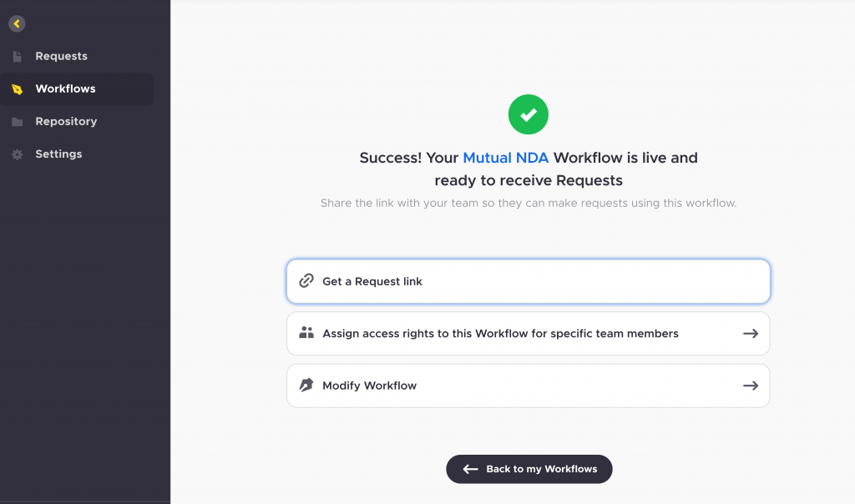Click arrow on Assign access rights row

(751, 333)
